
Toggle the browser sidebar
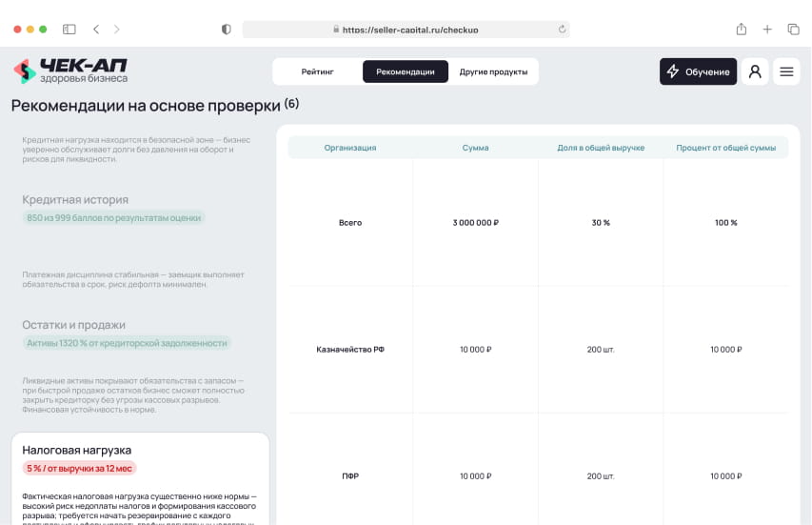click(x=69, y=30)
